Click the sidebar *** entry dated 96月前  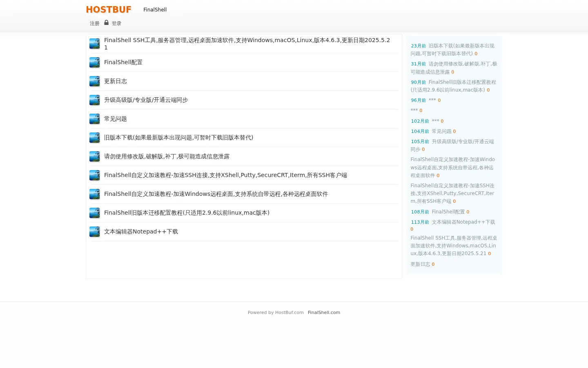(432, 100)
